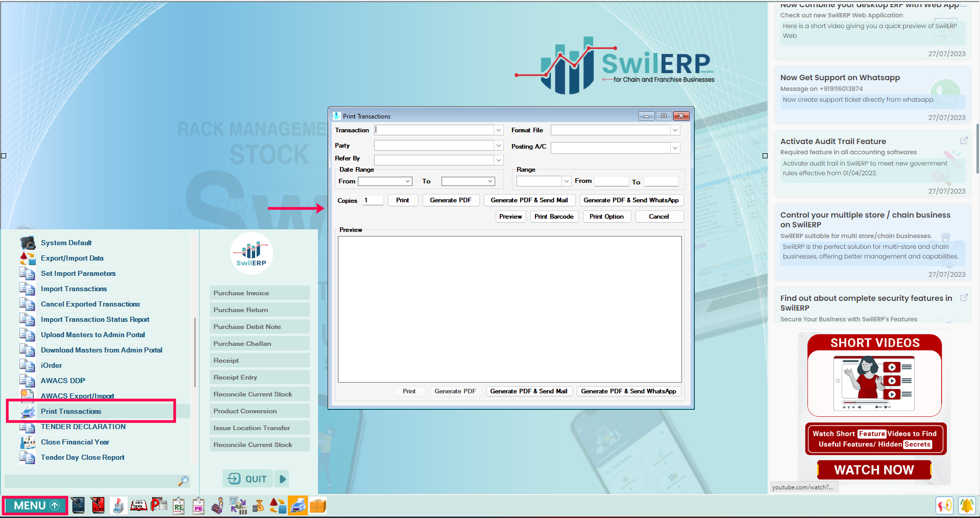The width and height of the screenshot is (980, 518).
Task: Open external link on Activate Audit Trail card
Action: pyautogui.click(x=964, y=140)
